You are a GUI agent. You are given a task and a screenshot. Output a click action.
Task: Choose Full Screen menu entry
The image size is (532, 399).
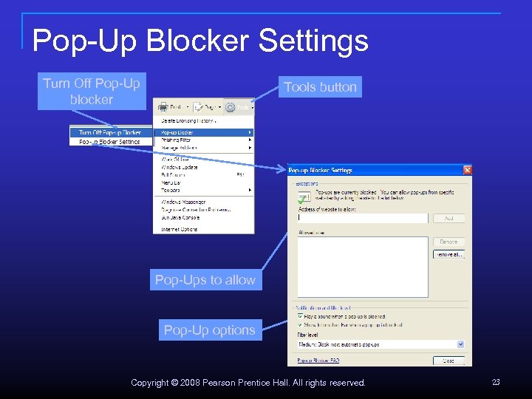tap(204, 175)
